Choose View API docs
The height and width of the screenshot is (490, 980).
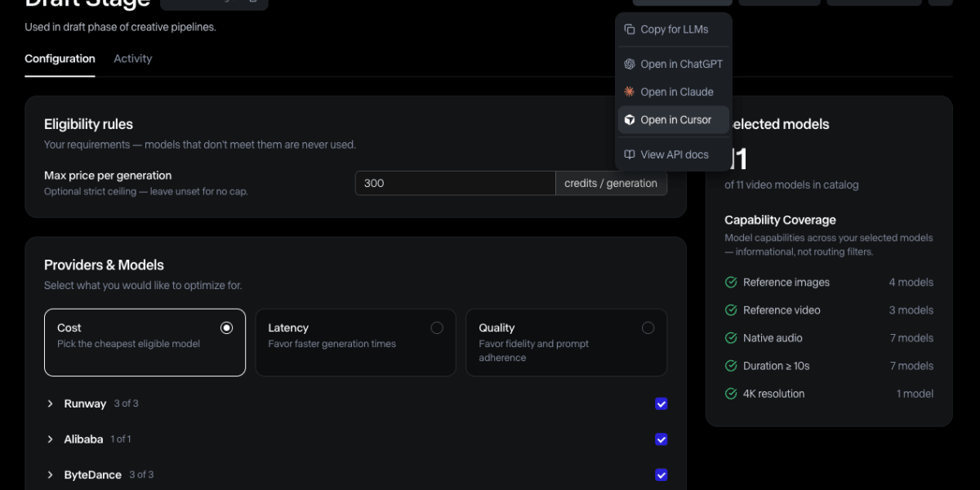pyautogui.click(x=674, y=154)
